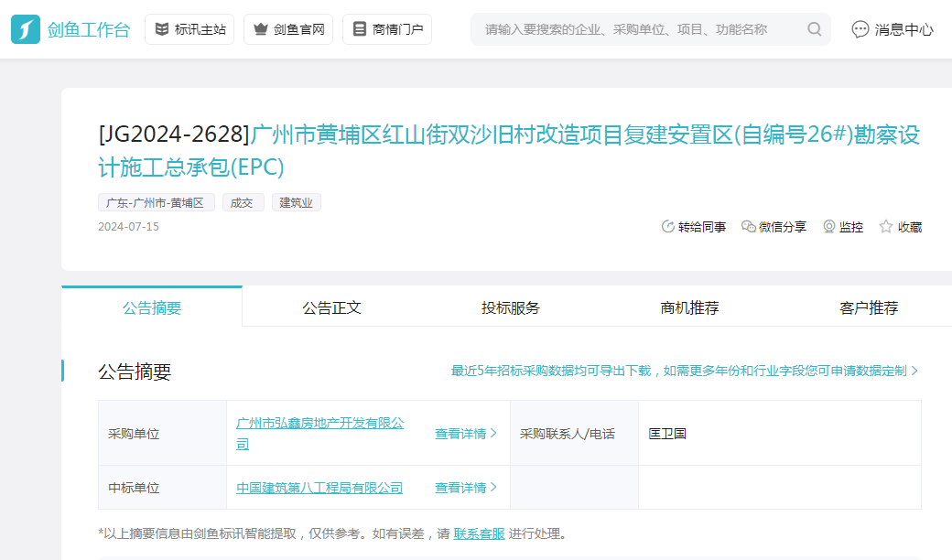Switch to the 商机推荐 tab
952x560 pixels.
(x=689, y=307)
